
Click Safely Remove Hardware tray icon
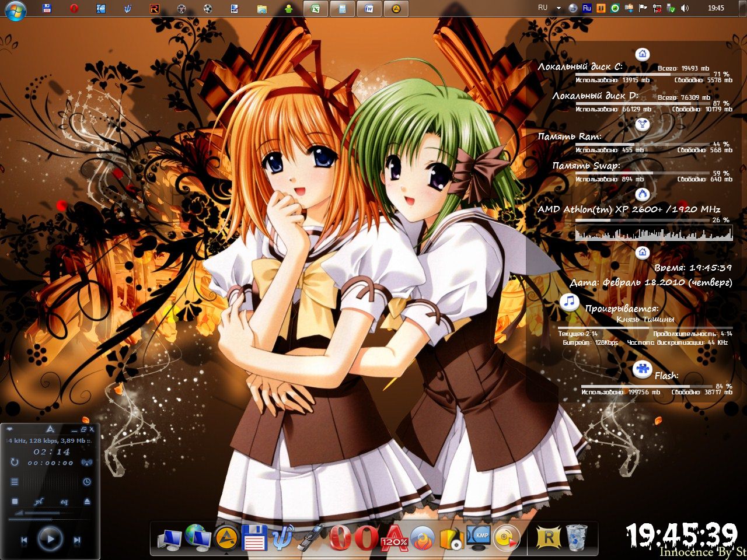(x=671, y=8)
